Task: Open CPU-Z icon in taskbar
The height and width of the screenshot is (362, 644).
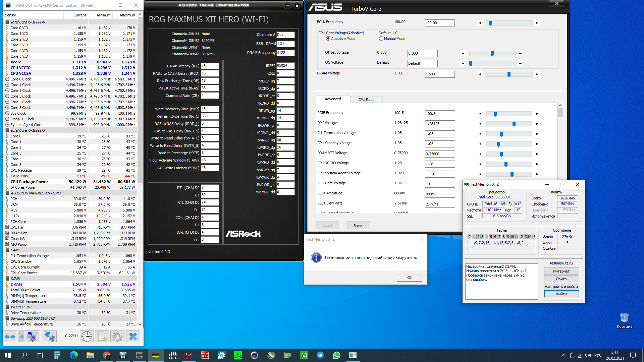Action: coord(205,355)
